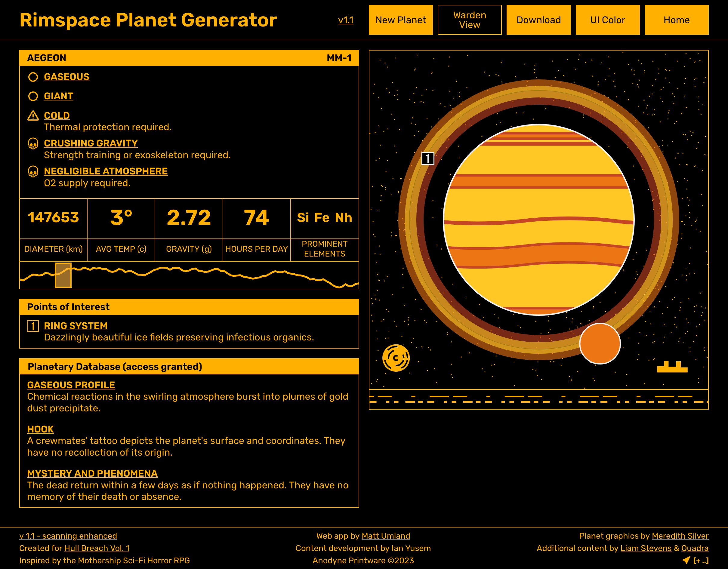Toggle the Warden View button
Image resolution: width=728 pixels, height=569 pixels.
(469, 20)
